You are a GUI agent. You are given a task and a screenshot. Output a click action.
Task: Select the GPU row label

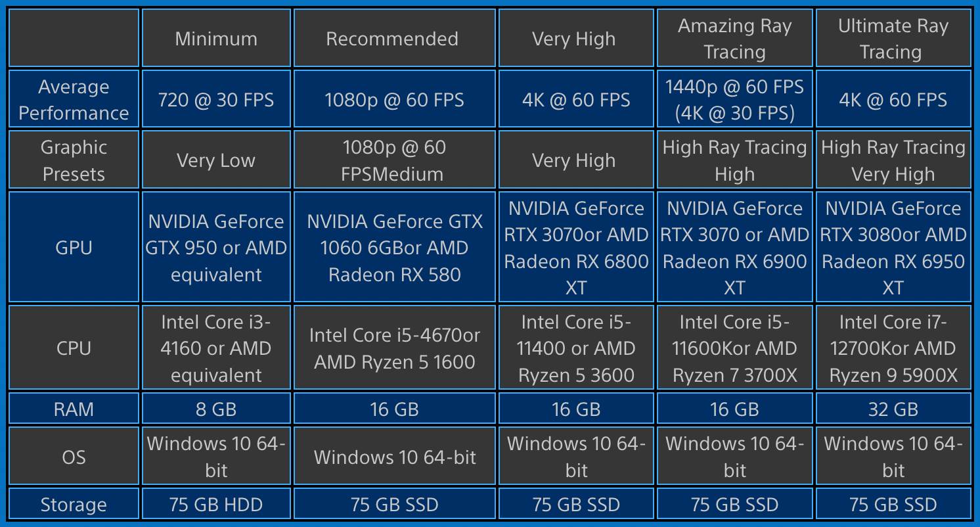pos(74,248)
